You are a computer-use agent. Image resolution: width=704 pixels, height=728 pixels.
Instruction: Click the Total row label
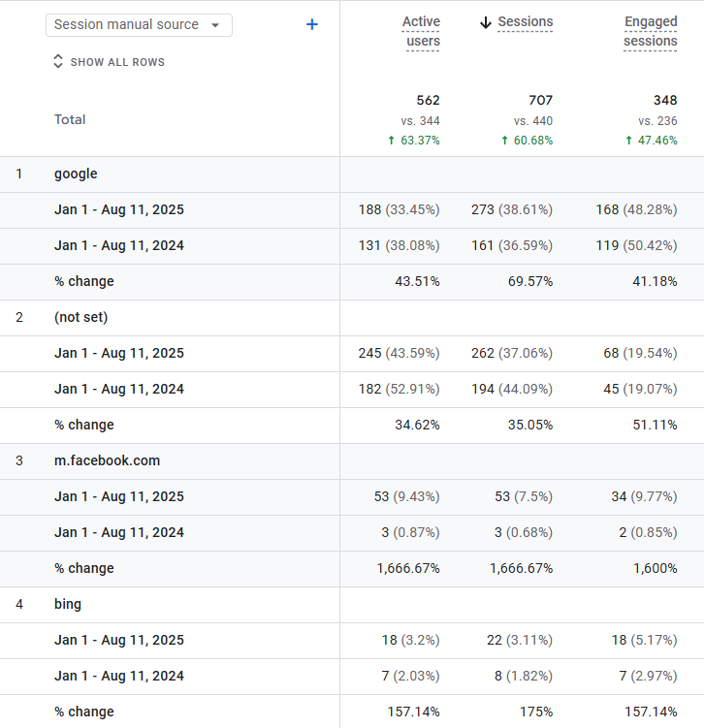pos(70,120)
